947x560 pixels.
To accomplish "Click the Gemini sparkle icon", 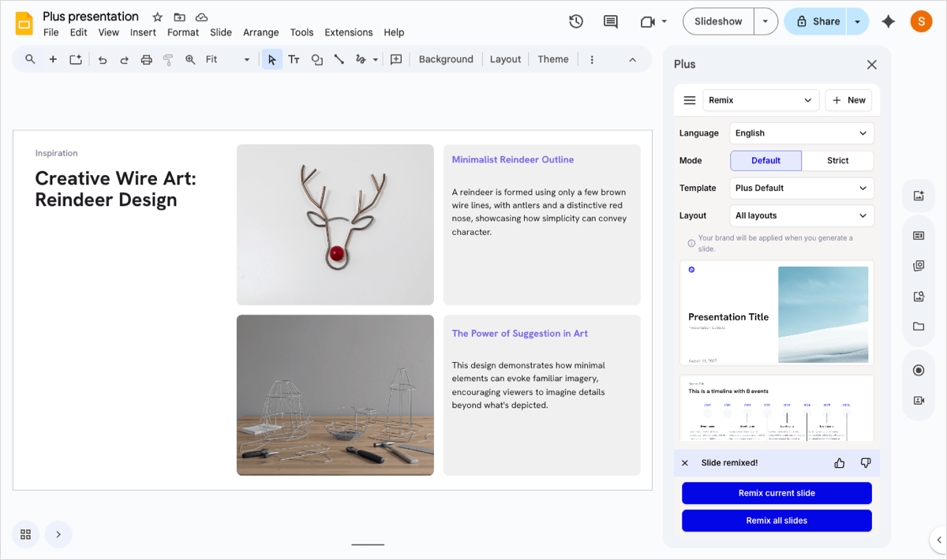I will [x=888, y=21].
